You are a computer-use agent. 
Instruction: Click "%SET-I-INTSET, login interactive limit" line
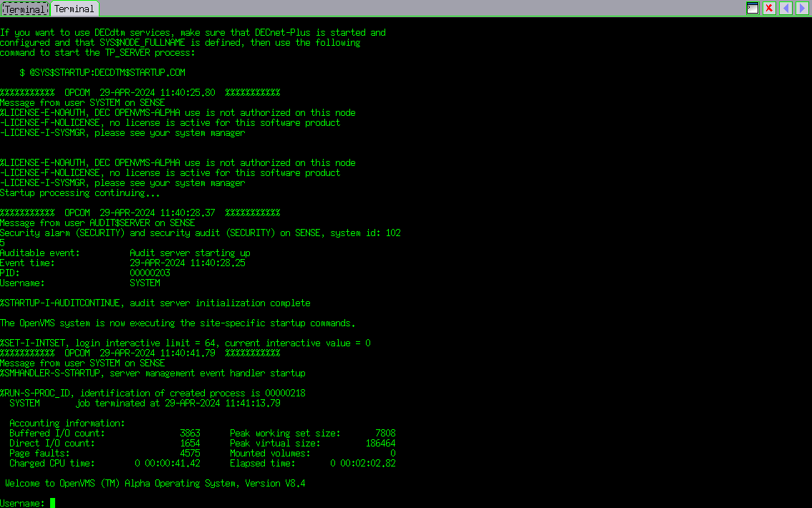(185, 343)
